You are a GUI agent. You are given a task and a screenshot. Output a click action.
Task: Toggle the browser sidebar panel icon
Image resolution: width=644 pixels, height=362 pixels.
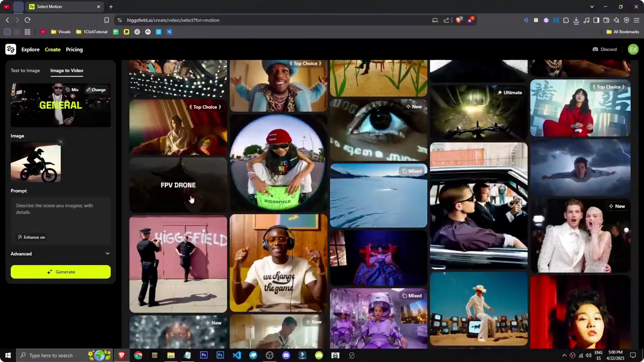click(596, 20)
